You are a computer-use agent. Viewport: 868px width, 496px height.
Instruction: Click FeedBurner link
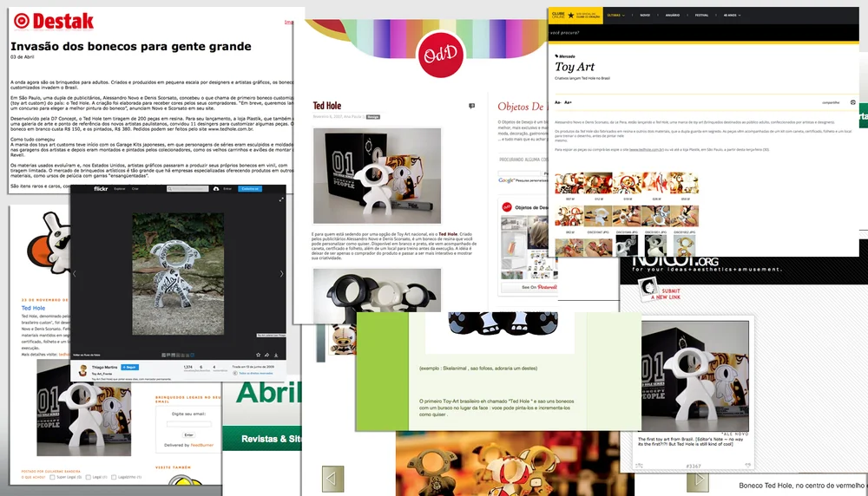click(202, 445)
